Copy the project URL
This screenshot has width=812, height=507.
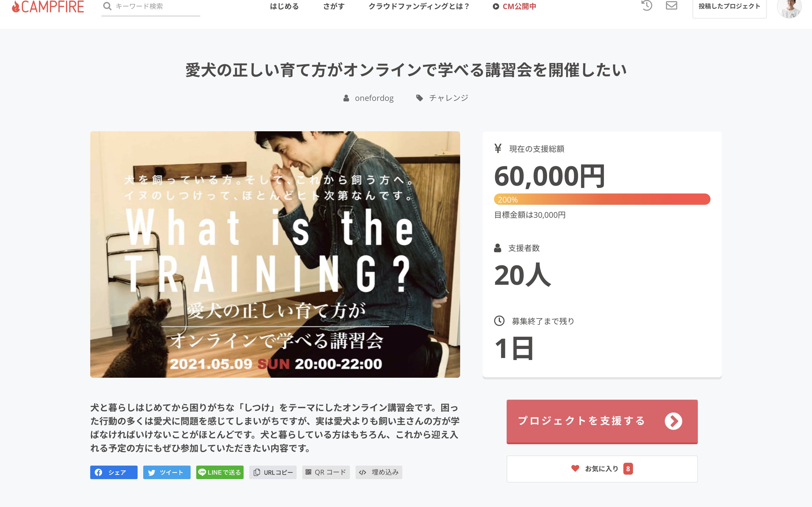click(273, 472)
